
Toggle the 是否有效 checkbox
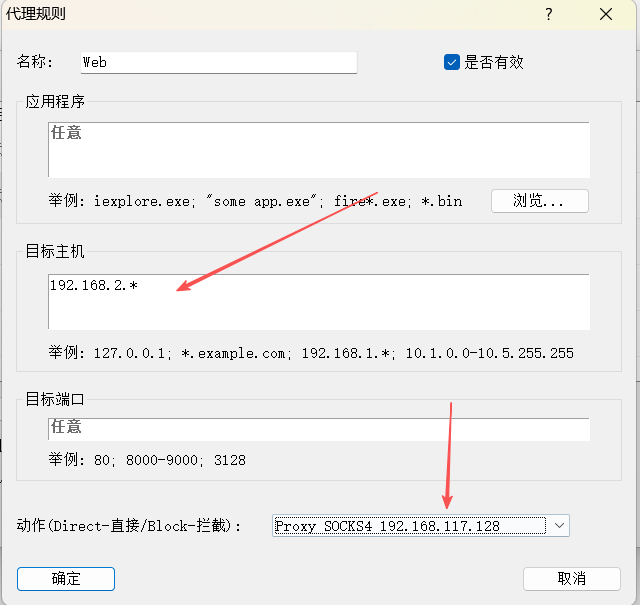(x=451, y=62)
